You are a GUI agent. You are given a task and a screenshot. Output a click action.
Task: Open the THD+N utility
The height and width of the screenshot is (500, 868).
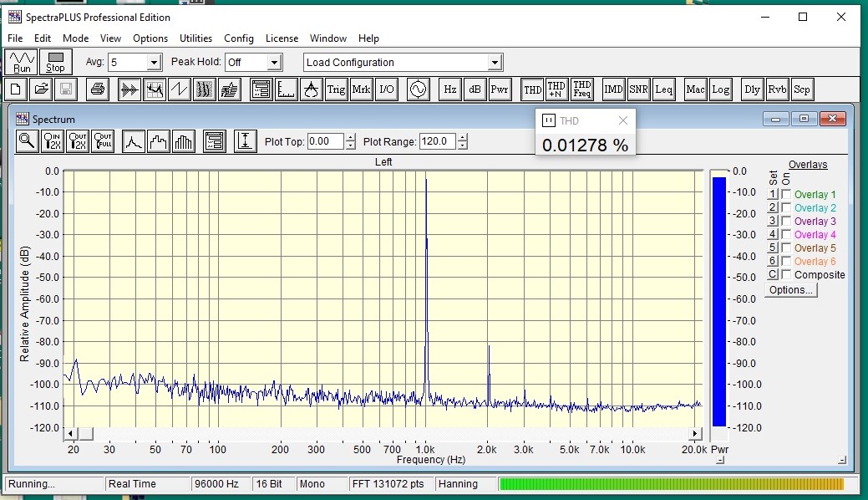pyautogui.click(x=556, y=89)
